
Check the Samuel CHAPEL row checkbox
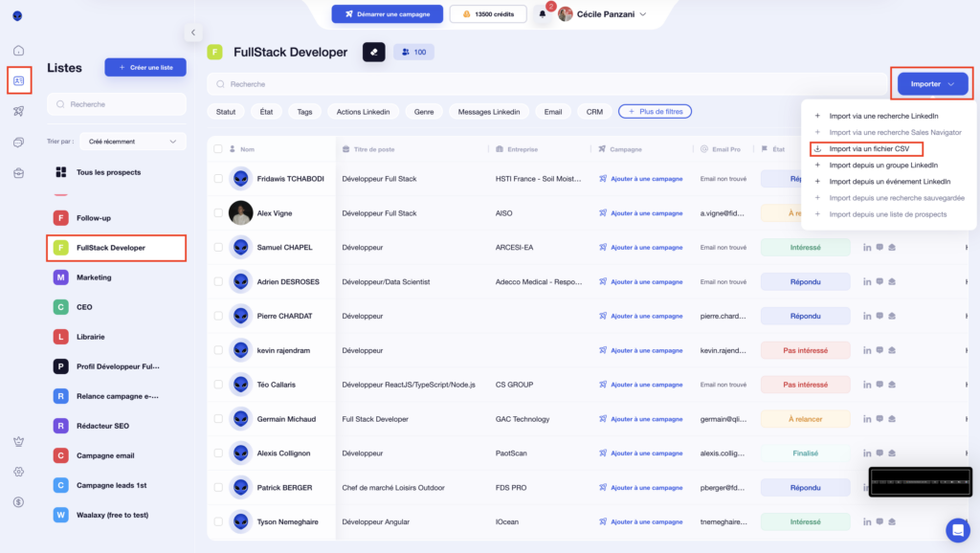218,248
